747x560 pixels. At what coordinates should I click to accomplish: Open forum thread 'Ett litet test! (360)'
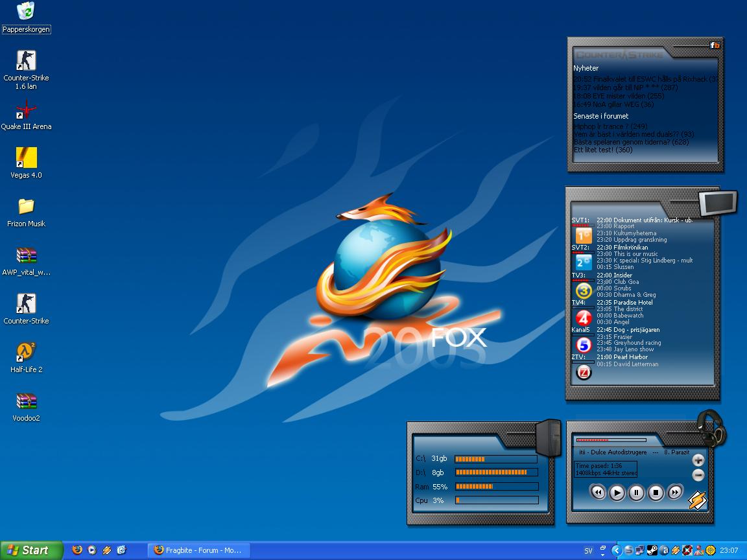[x=602, y=150]
